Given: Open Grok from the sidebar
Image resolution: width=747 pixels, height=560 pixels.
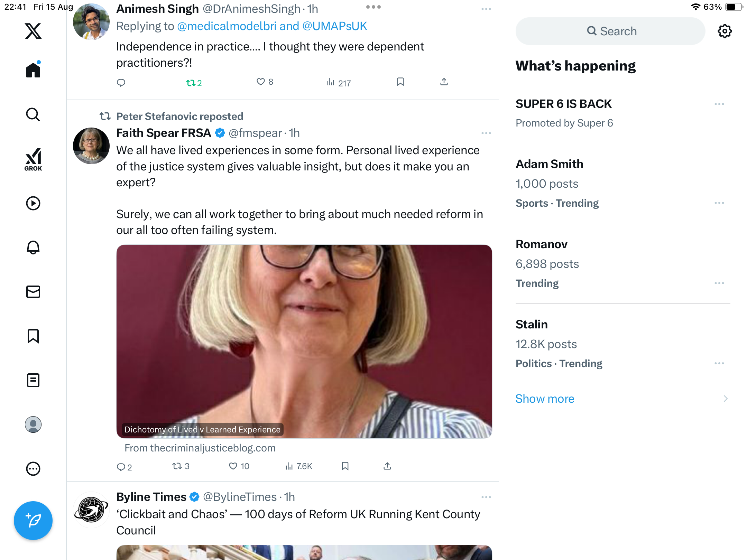Looking at the screenshot, I should click(33, 160).
